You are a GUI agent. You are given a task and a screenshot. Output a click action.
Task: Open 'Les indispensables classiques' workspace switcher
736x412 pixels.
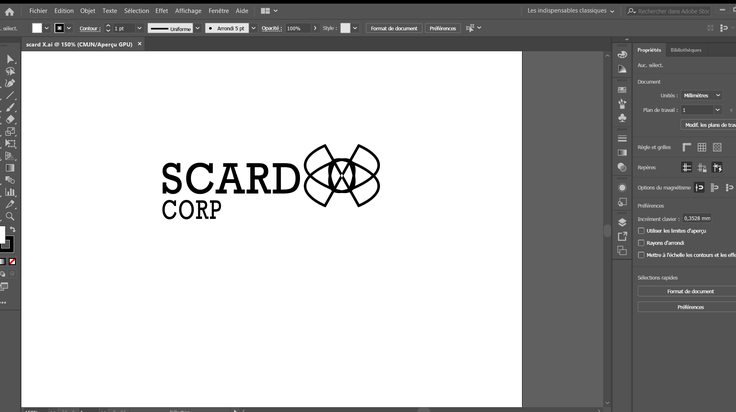tap(571, 11)
